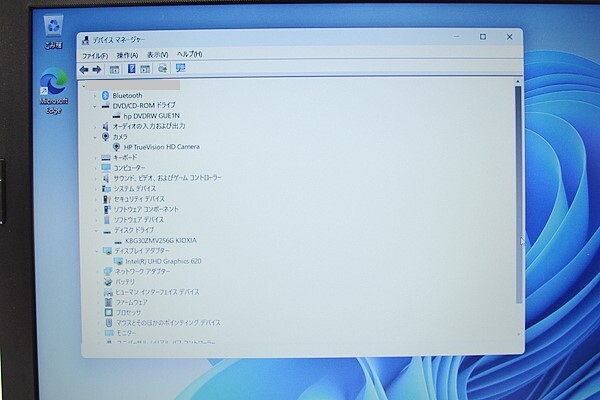Viewport: 600px width, 400px height.
Task: Maximize the Device Manager window
Action: coord(483,37)
